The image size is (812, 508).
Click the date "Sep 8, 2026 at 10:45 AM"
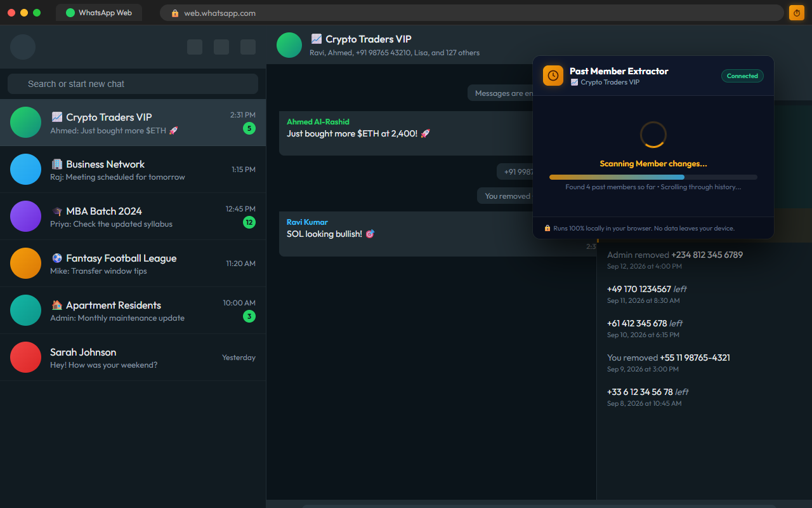pos(645,403)
